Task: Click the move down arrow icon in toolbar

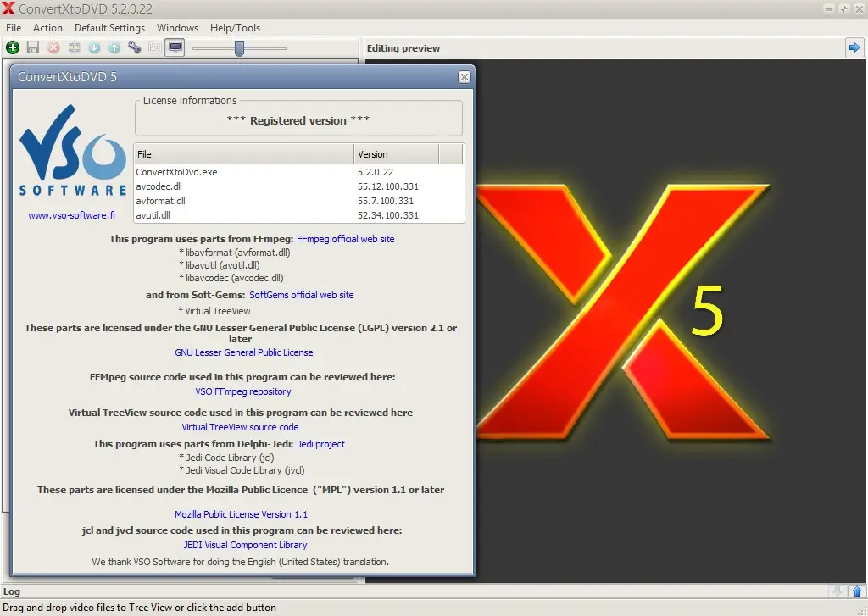Action: (94, 47)
